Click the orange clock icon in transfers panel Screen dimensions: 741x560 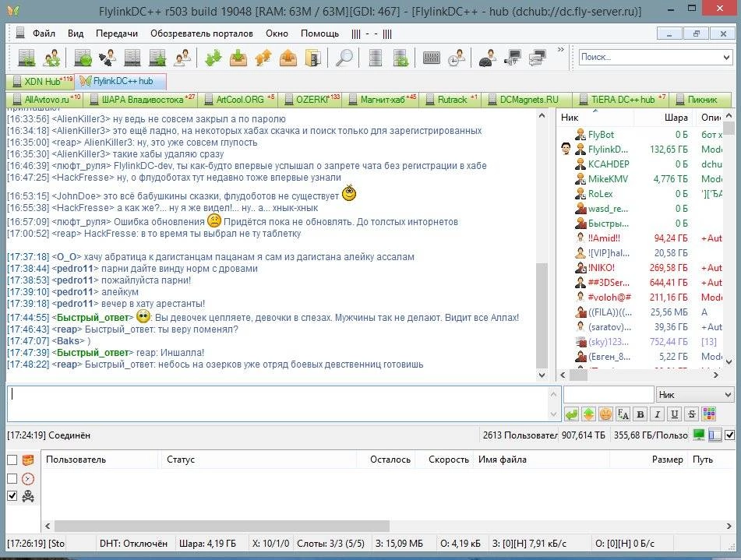click(28, 478)
